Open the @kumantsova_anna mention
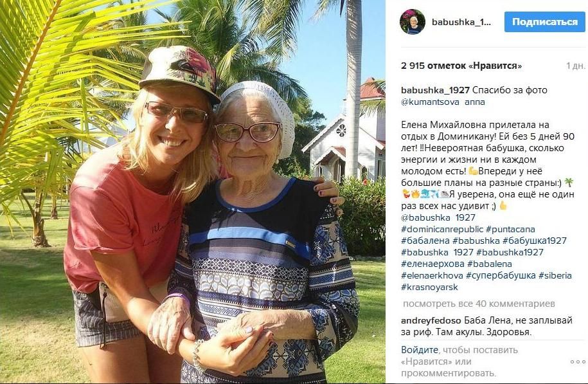The height and width of the screenshot is (384, 588). (x=443, y=102)
